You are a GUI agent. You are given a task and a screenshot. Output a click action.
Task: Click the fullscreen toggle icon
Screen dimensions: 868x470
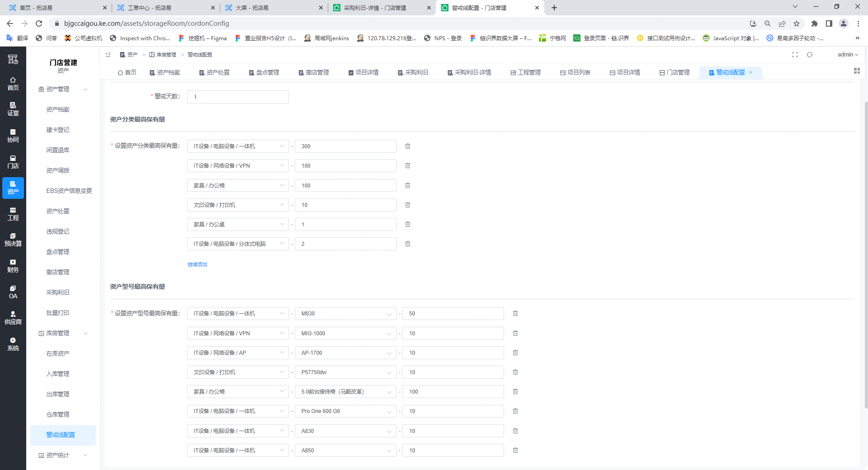[795, 55]
